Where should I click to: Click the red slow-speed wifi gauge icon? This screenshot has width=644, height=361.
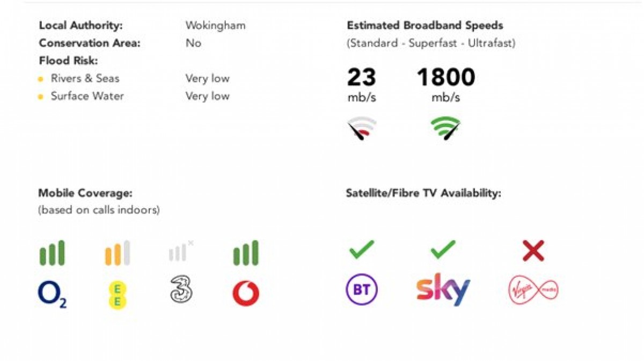[x=362, y=129]
